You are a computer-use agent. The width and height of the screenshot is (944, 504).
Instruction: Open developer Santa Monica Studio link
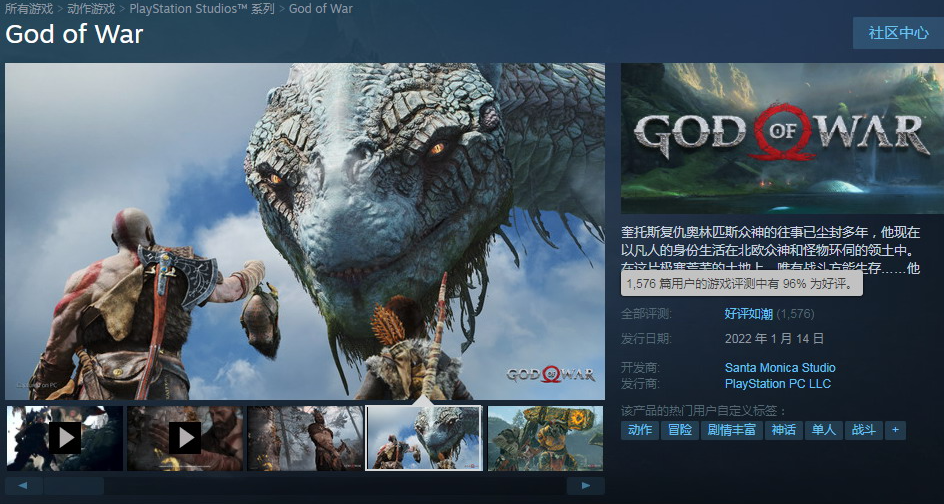[780, 367]
